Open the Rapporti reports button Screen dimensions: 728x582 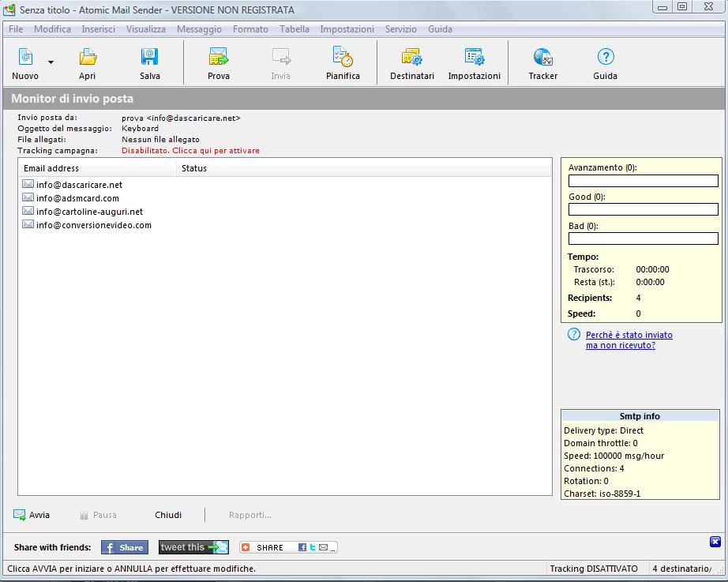(250, 515)
